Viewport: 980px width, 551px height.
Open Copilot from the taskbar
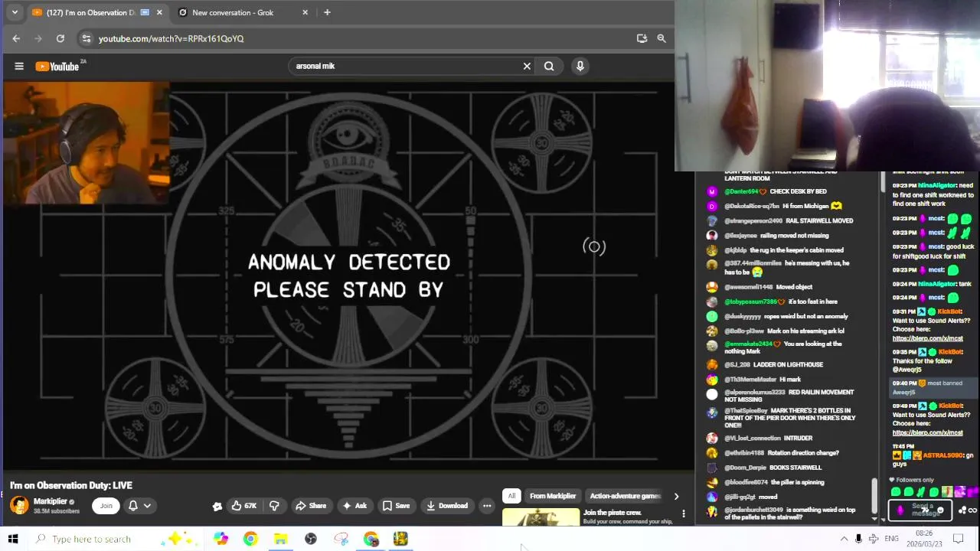click(x=220, y=539)
